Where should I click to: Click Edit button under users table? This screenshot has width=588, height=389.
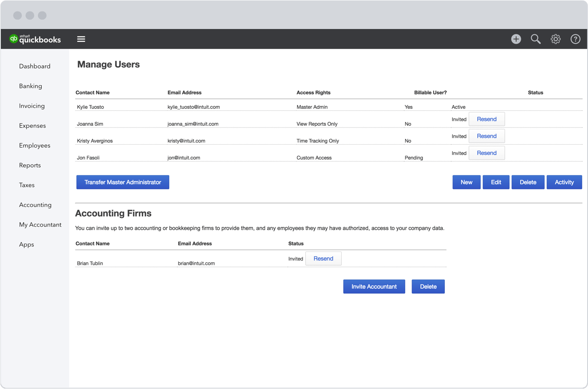click(496, 182)
